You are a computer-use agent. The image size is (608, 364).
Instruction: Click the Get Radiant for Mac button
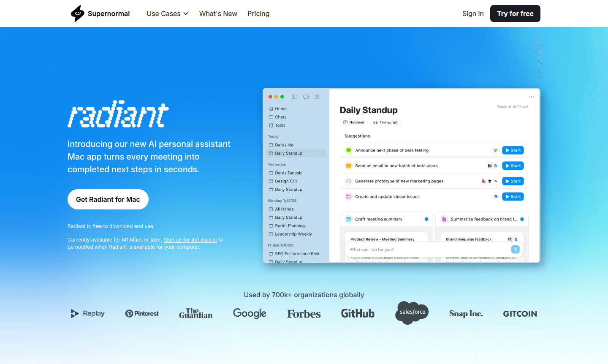pos(108,199)
